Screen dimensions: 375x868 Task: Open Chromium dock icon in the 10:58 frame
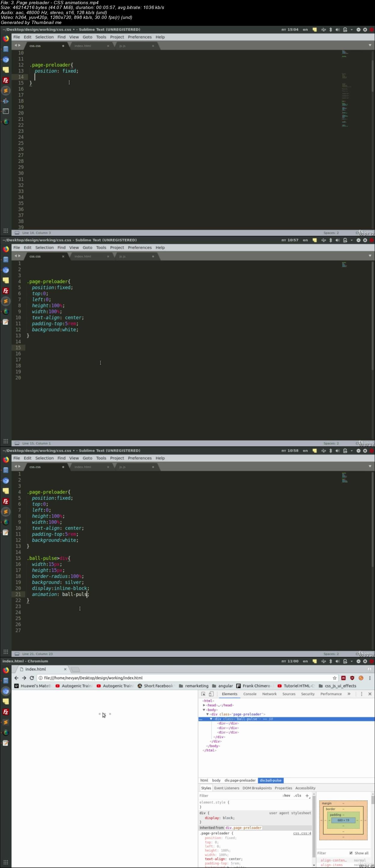click(6, 481)
